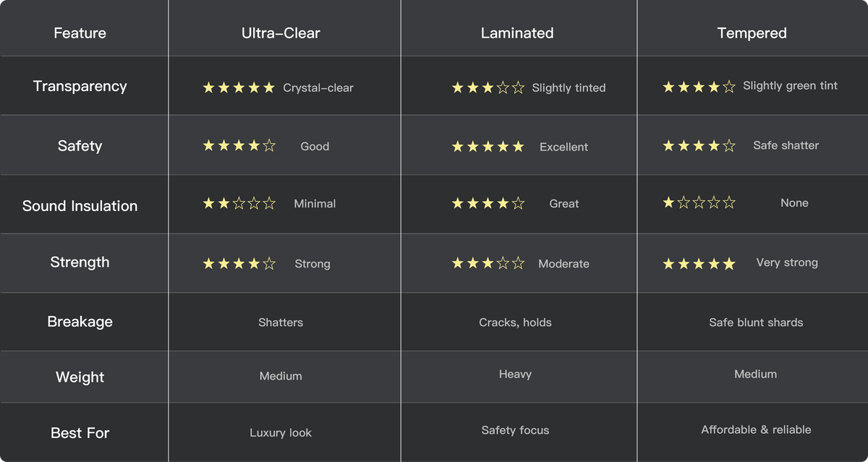Click the Laminated Safety five-star rating
This screenshot has width=868, height=462.
pyautogui.click(x=488, y=147)
